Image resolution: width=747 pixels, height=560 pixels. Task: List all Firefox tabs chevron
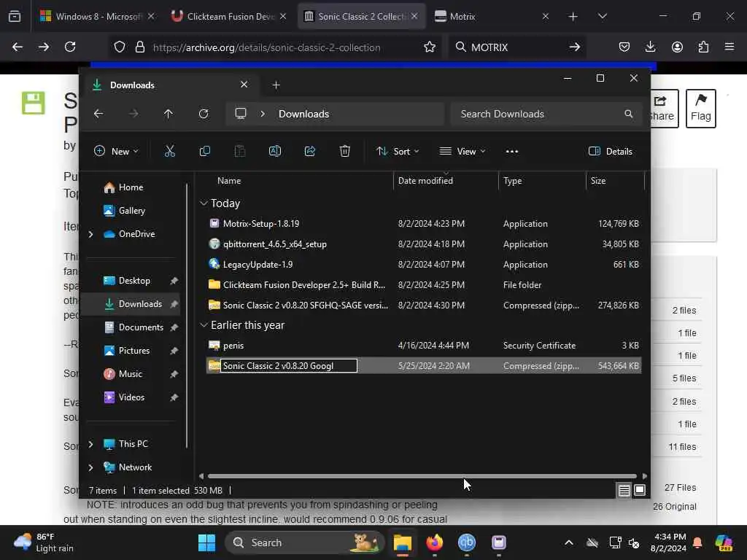pos(603,16)
